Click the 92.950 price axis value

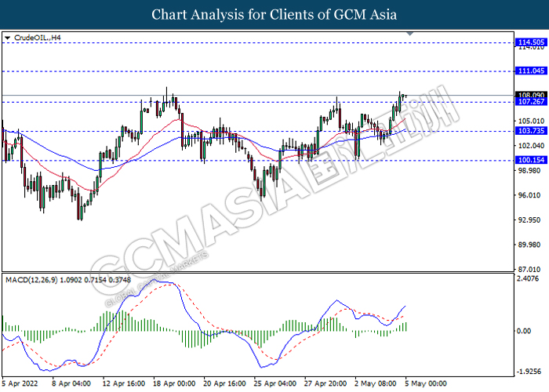click(x=531, y=220)
